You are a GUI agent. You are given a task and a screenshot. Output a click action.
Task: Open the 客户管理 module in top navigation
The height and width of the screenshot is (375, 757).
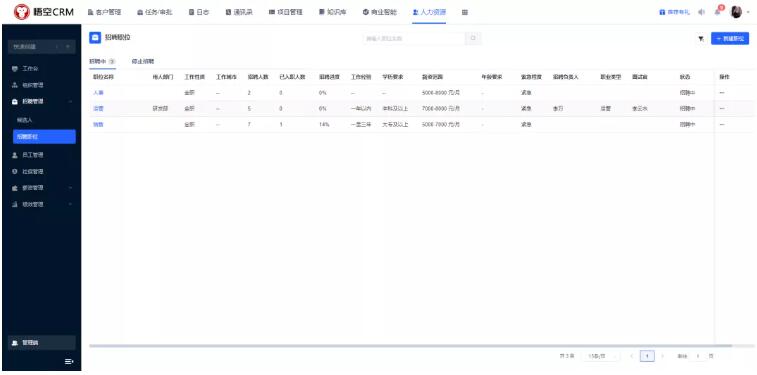click(104, 12)
